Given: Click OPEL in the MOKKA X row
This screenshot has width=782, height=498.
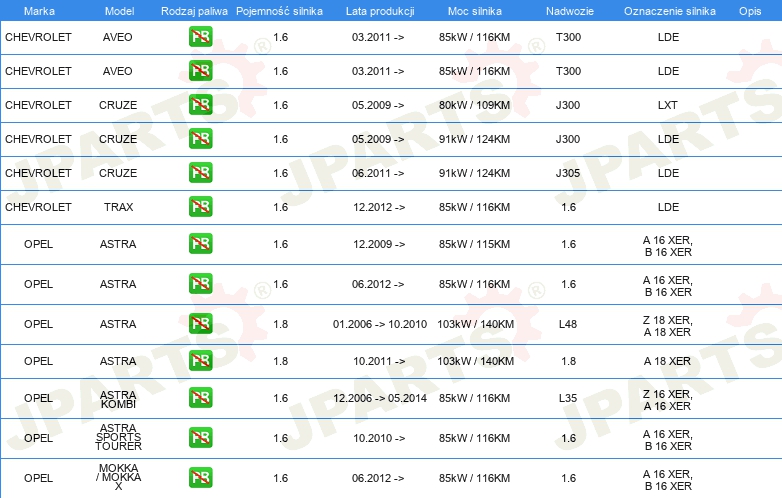Looking at the screenshot, I should click(x=38, y=478).
